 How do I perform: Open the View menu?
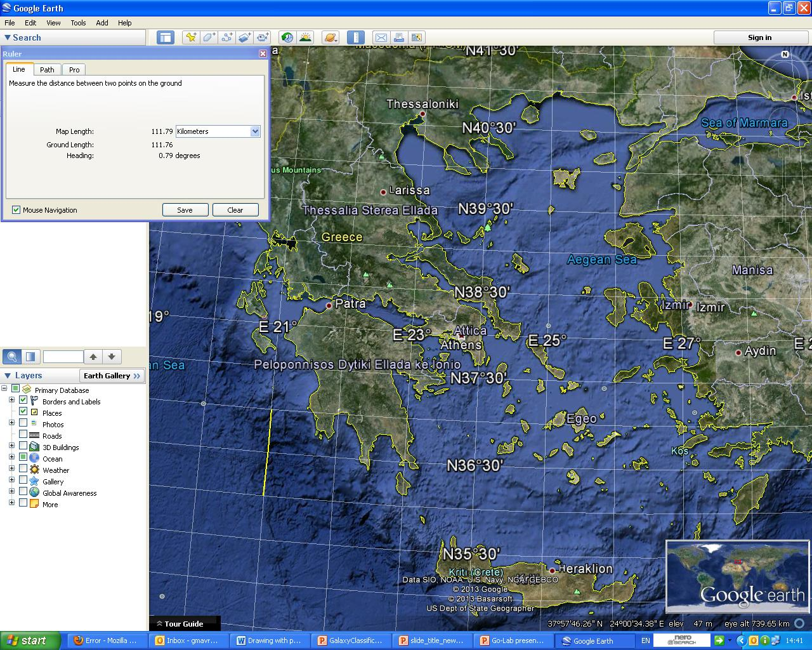point(53,23)
